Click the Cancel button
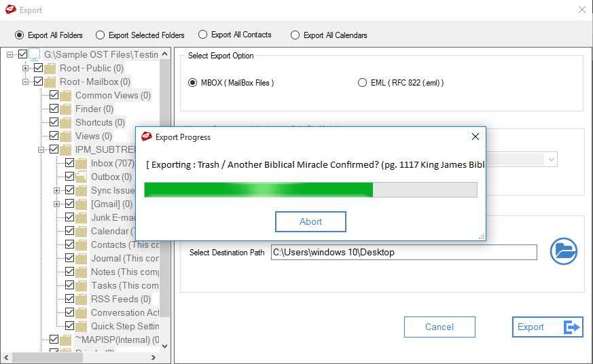Screen dimensions: 593x364 439,327
